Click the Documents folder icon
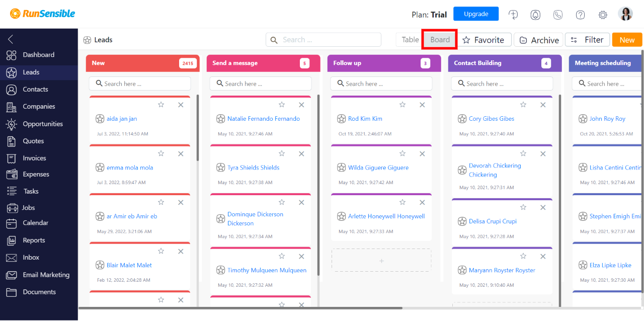Image resolution: width=644 pixels, height=325 pixels. pos(12,292)
